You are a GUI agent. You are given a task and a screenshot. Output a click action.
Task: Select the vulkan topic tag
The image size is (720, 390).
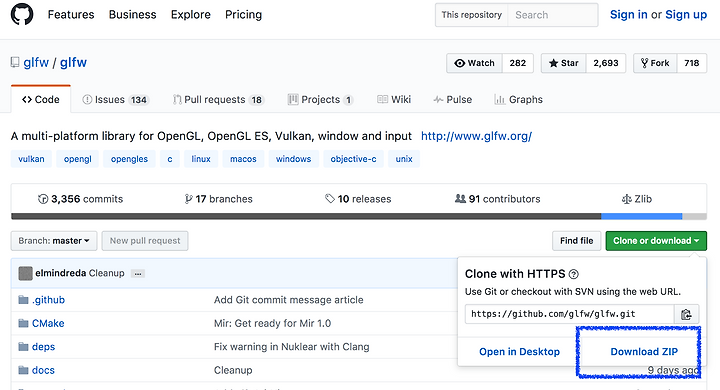tap(31, 159)
